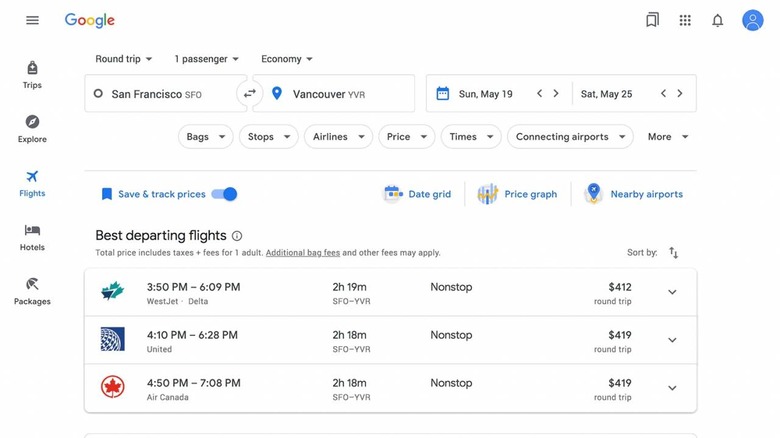Viewport: 780px width, 438px height.
Task: Open the saved bookmarks icon
Action: [x=652, y=20]
